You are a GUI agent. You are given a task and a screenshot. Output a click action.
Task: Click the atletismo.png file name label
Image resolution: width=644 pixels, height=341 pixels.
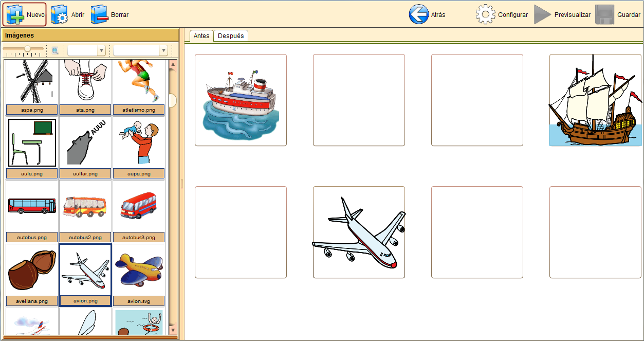[x=139, y=110]
